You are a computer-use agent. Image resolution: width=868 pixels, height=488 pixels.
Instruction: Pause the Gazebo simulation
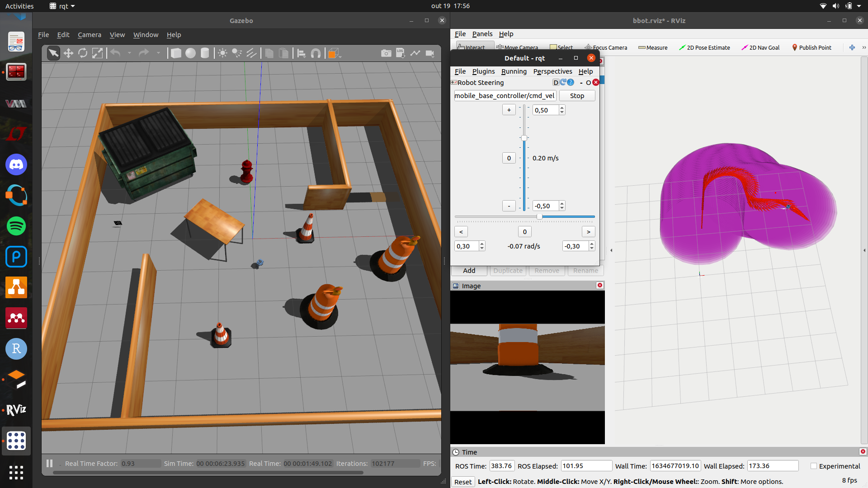coord(50,463)
